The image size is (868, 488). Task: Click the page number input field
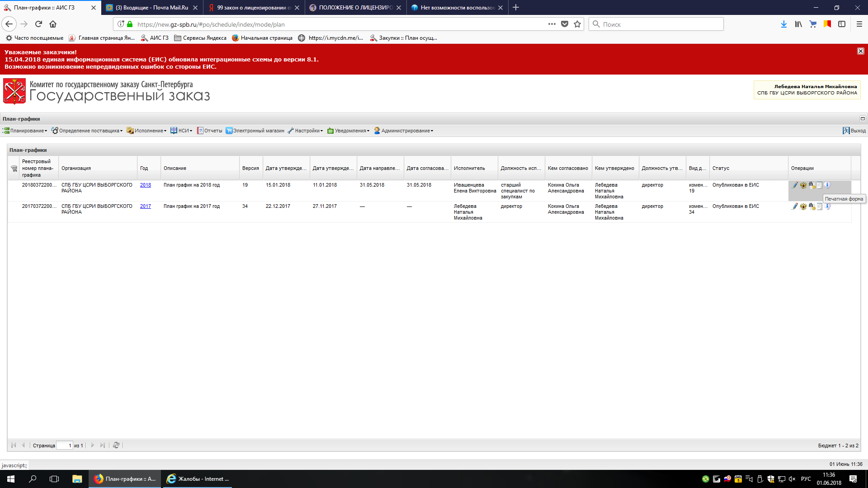(x=64, y=446)
